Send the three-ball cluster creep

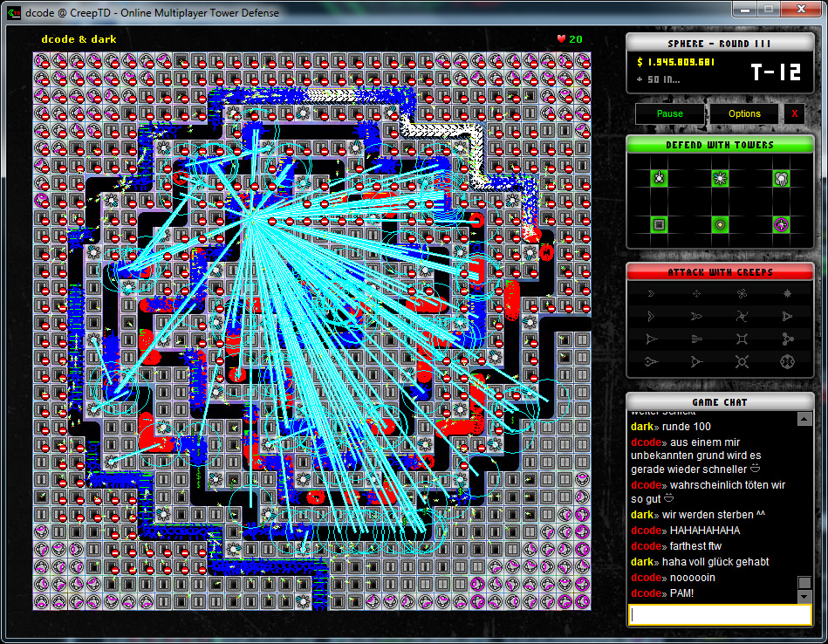coord(787,339)
